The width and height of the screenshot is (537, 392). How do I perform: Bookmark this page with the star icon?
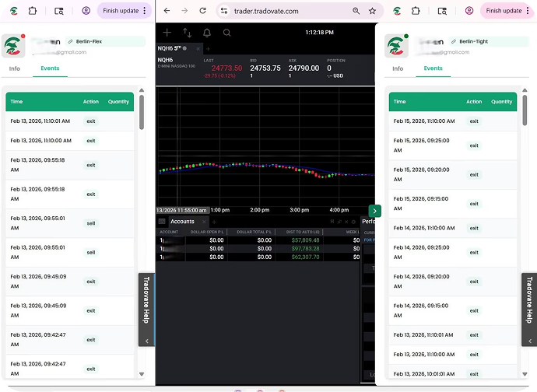[372, 11]
